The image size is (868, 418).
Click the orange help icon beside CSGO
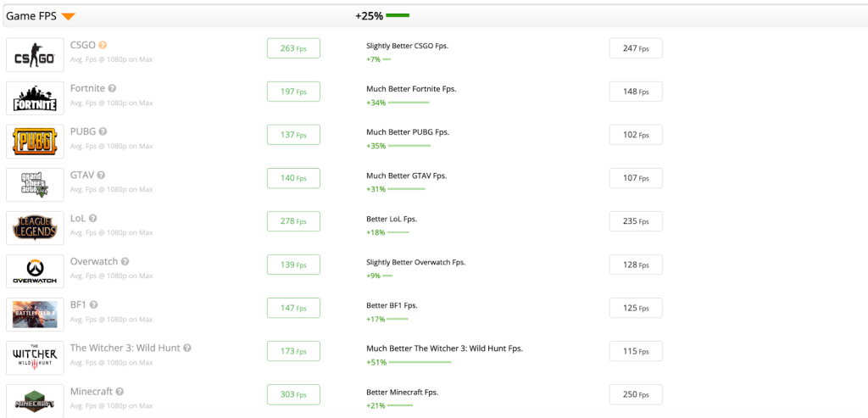click(103, 45)
